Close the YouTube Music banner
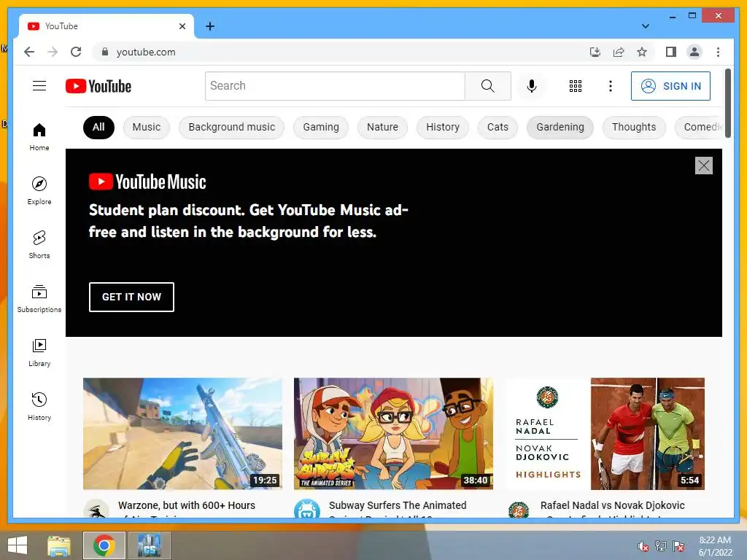 pos(704,166)
